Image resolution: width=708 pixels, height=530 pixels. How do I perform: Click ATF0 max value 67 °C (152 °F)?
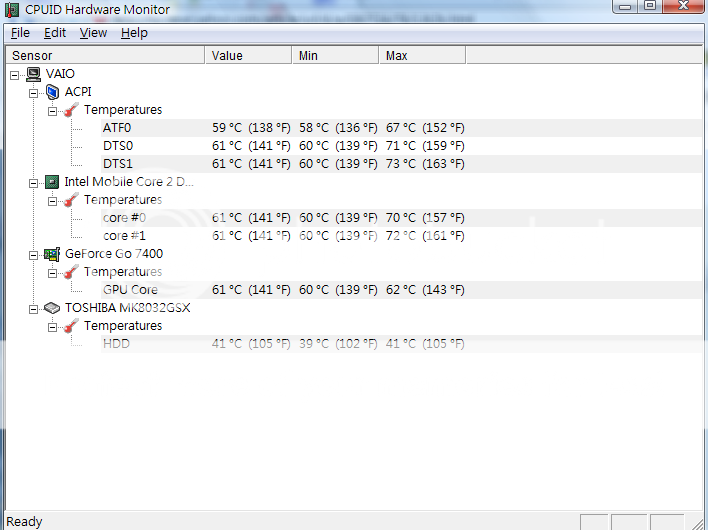[x=425, y=128]
